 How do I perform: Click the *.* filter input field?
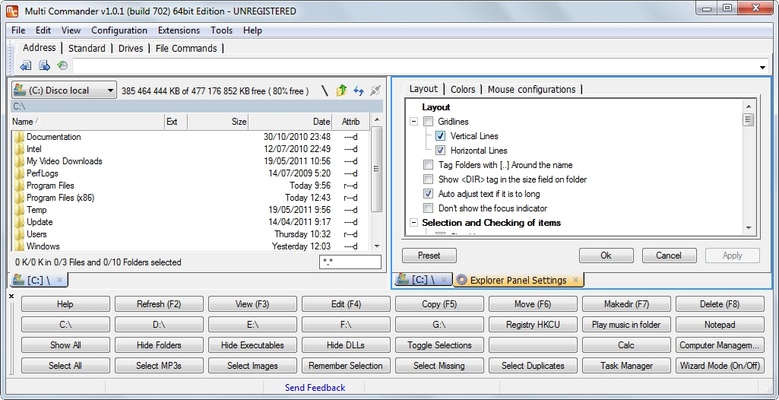[350, 262]
